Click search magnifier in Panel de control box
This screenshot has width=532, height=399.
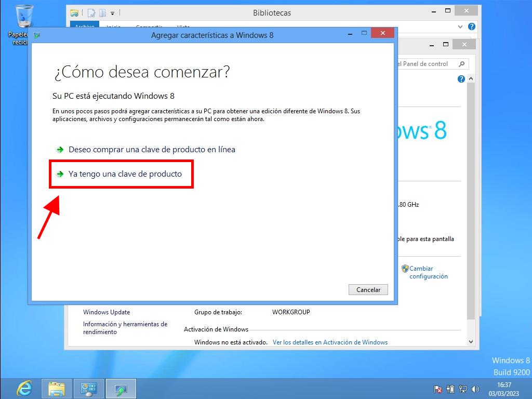461,64
